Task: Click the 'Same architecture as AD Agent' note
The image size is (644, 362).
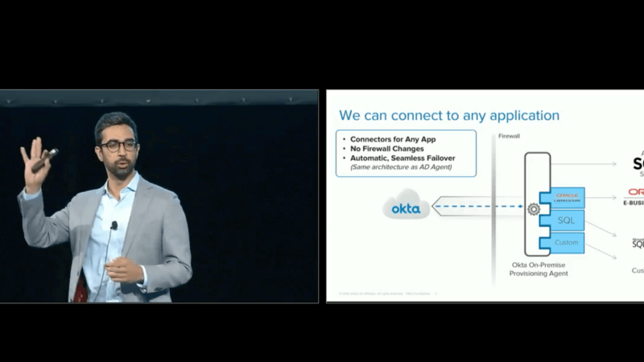Action: pyautogui.click(x=398, y=167)
